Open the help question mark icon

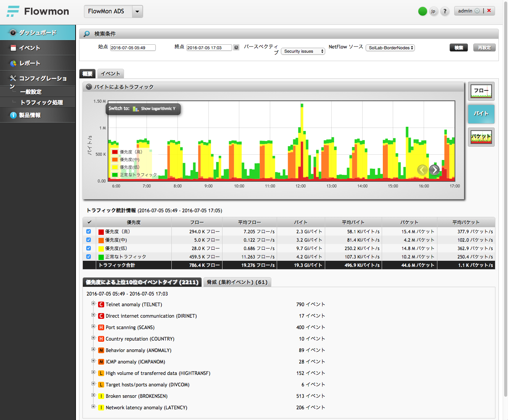445,11
